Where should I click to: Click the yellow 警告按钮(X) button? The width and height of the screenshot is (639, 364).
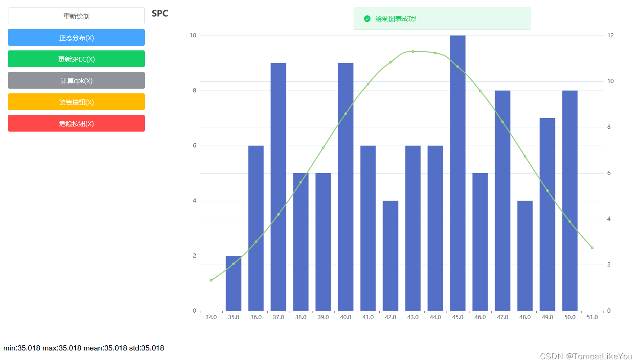(x=76, y=102)
